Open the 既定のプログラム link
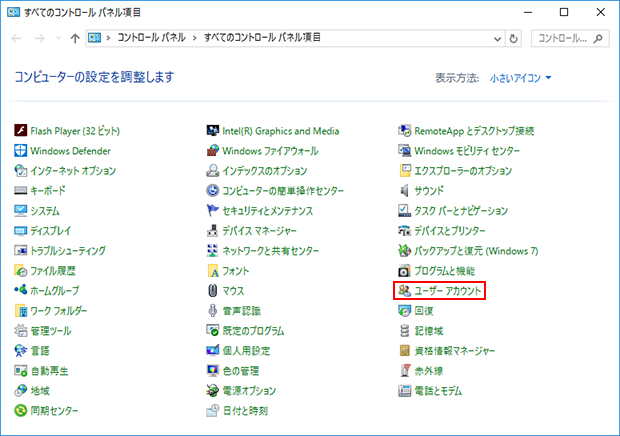Screen dimensions: 620x436 coord(253,331)
